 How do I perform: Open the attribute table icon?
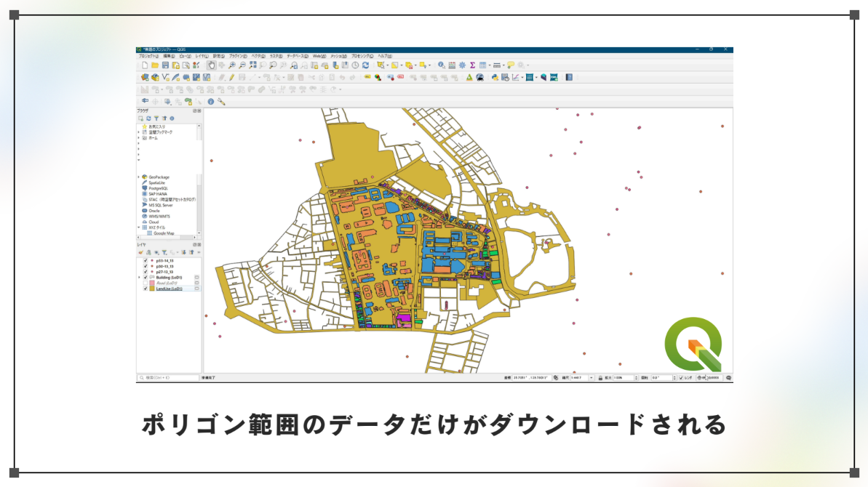(482, 65)
